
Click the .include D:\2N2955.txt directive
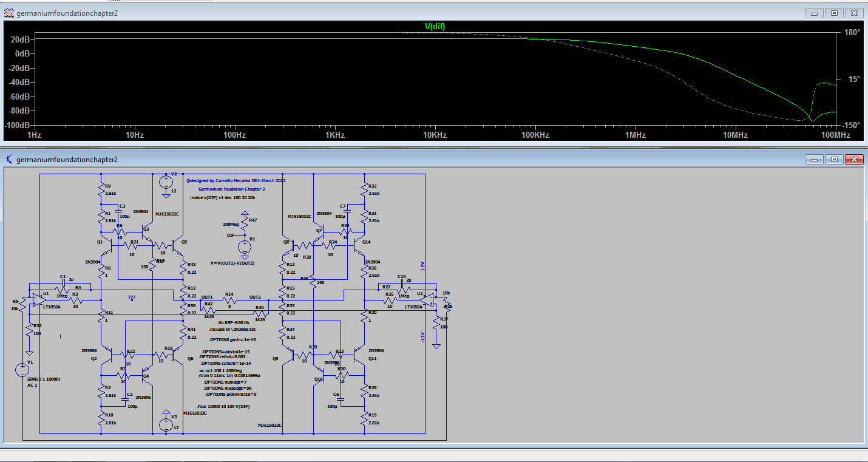232,328
